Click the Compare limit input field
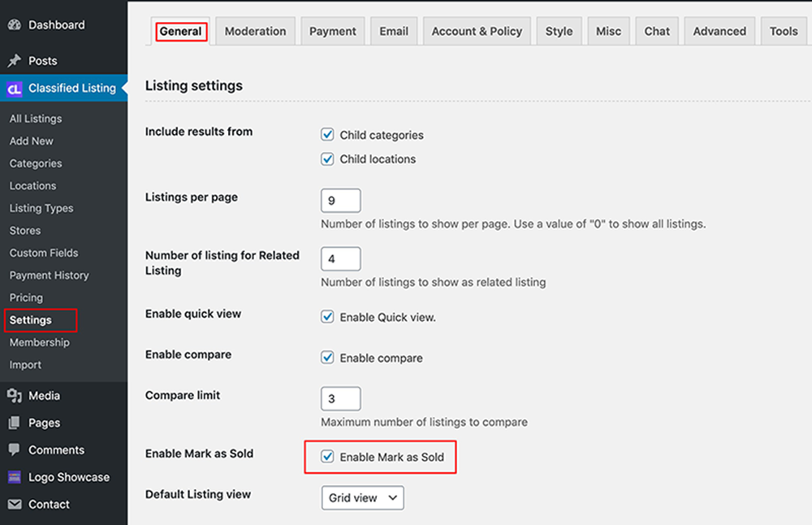The image size is (812, 525). 341,398
